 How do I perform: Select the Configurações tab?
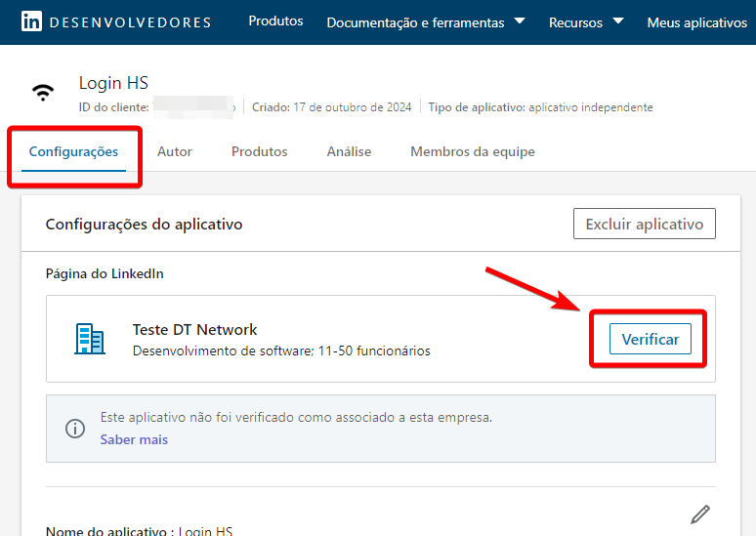pos(73,152)
